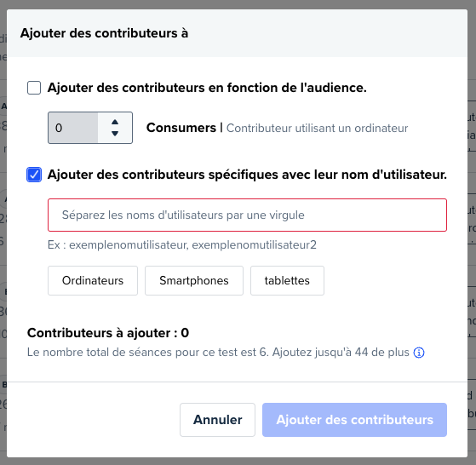
Task: Uncheck the specific contributors by username checkbox
Action: pyautogui.click(x=34, y=175)
